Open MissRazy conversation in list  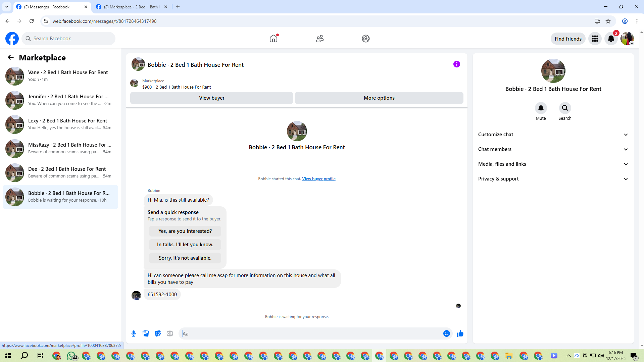point(60,148)
